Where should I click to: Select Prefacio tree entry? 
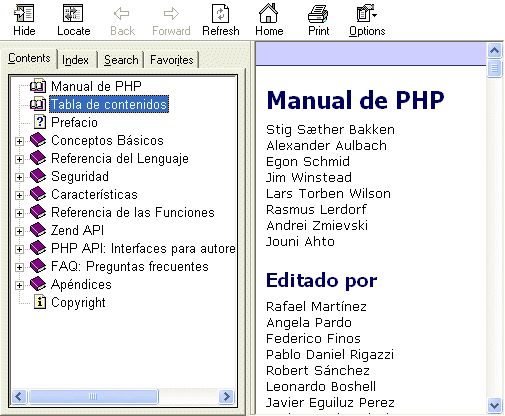(x=74, y=122)
